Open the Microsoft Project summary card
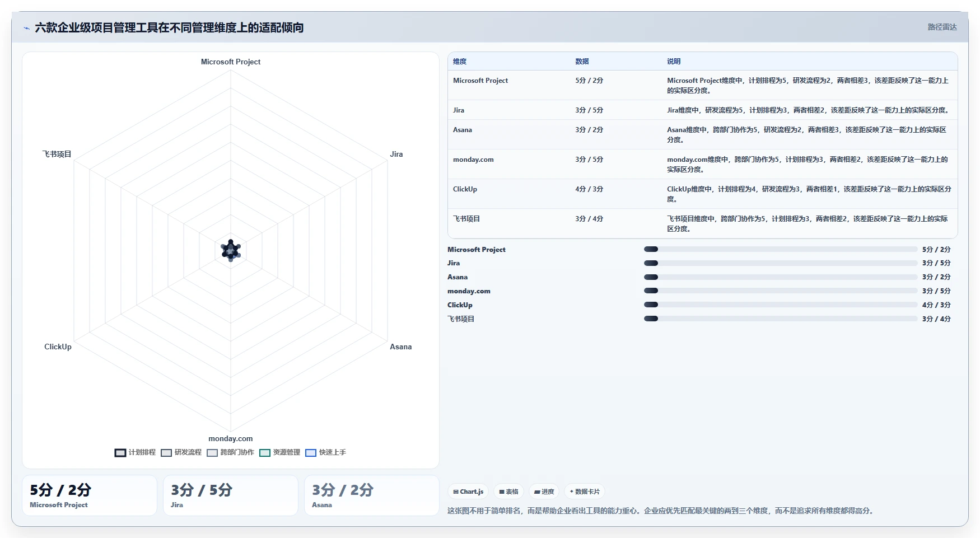 click(x=90, y=495)
